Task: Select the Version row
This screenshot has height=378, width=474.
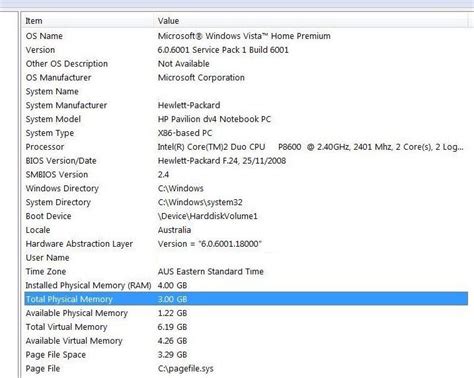Action: [x=246, y=50]
